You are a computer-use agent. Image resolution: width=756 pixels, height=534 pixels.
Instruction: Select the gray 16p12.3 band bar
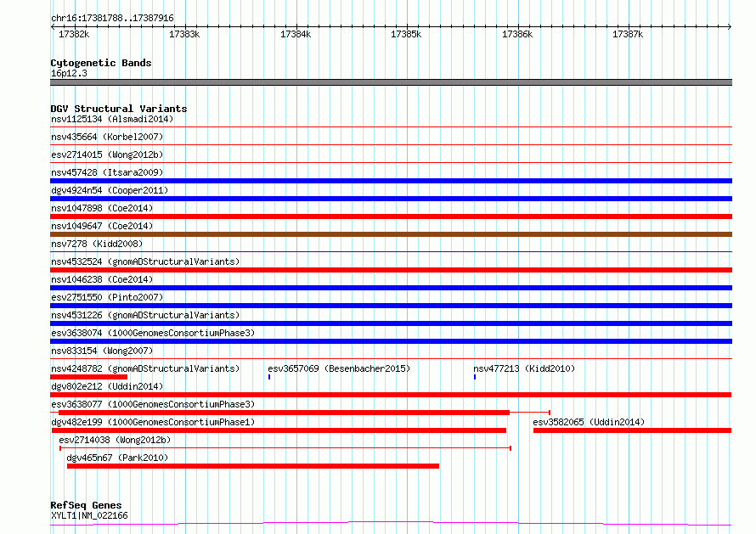click(391, 82)
